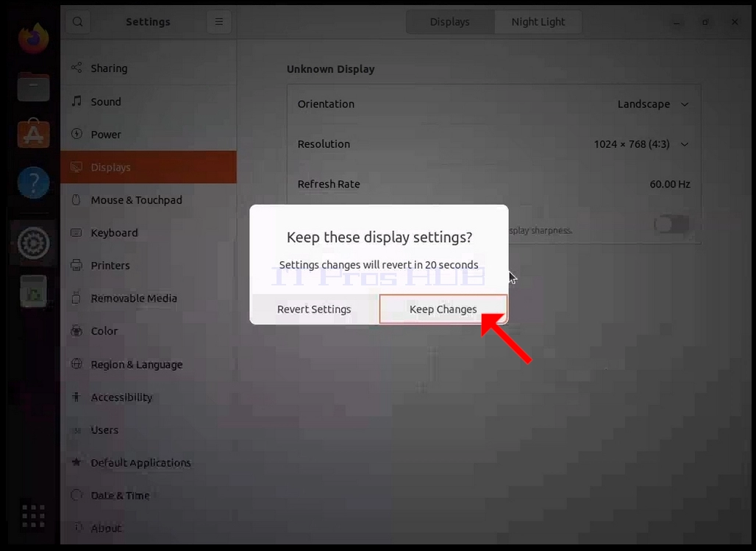Select the Power icon in sidebar
Viewport: 756px width, 551px height.
click(76, 134)
